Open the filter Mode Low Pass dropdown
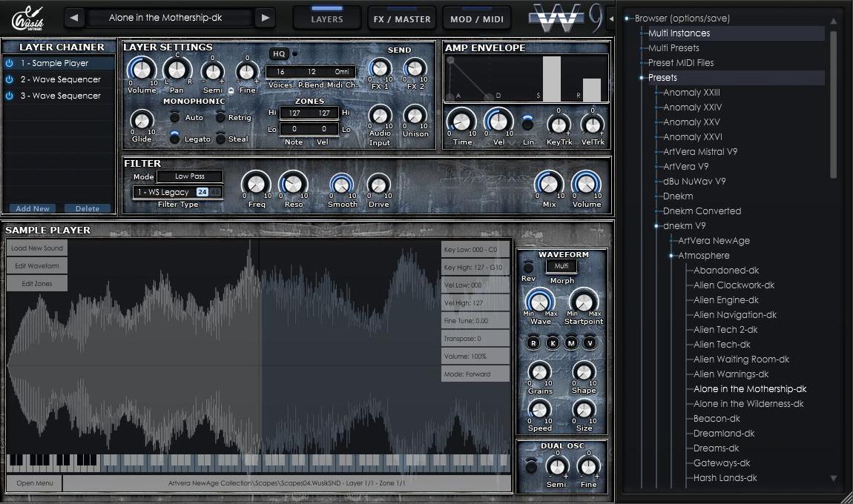This screenshot has height=504, width=853. tap(190, 176)
